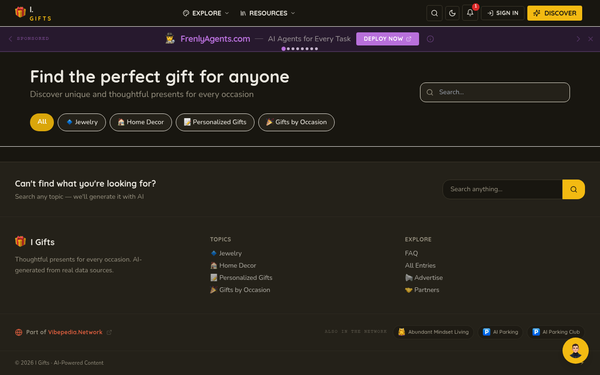Click the FrenlyAgents robot icon

pos(170,39)
